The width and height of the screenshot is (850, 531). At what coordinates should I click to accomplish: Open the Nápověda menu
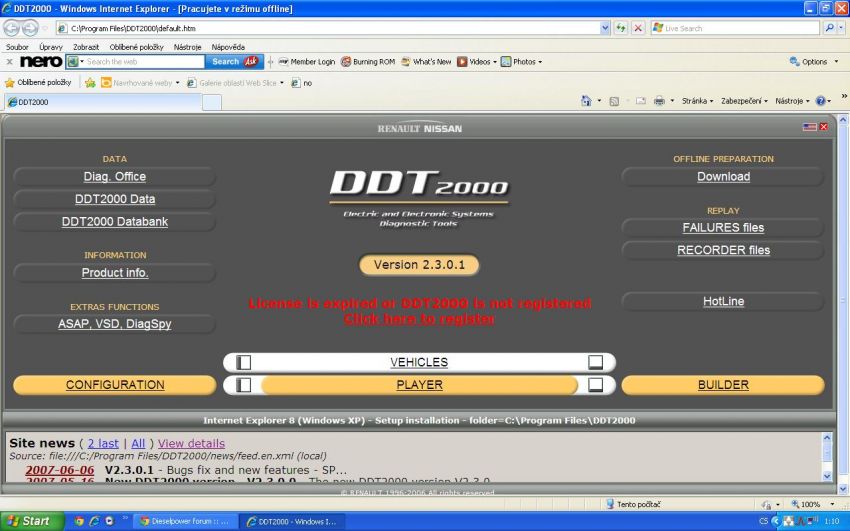coord(228,47)
